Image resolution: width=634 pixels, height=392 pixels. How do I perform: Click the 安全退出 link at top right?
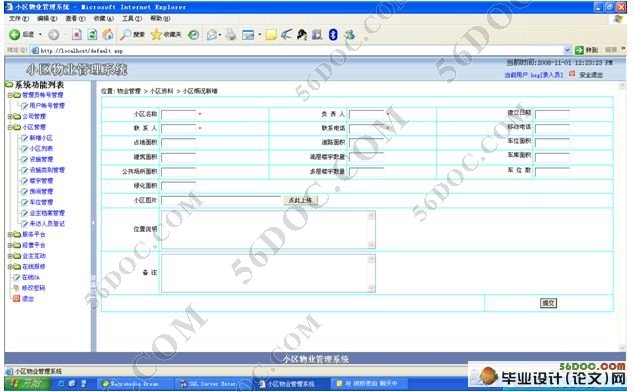coord(591,75)
